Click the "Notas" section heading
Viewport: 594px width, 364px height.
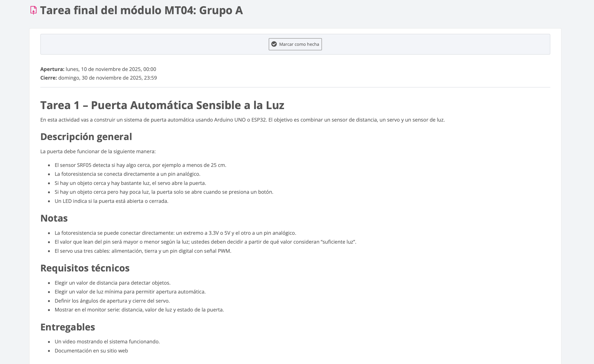[54, 218]
